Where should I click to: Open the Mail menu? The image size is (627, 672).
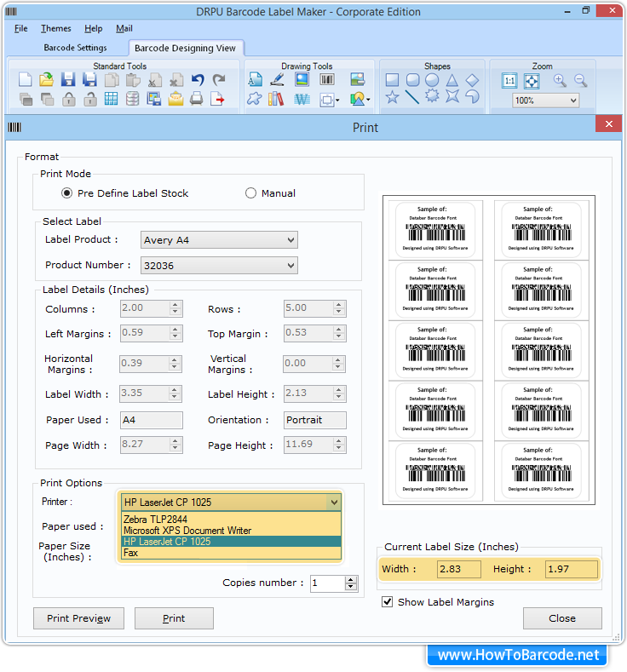pos(124,28)
